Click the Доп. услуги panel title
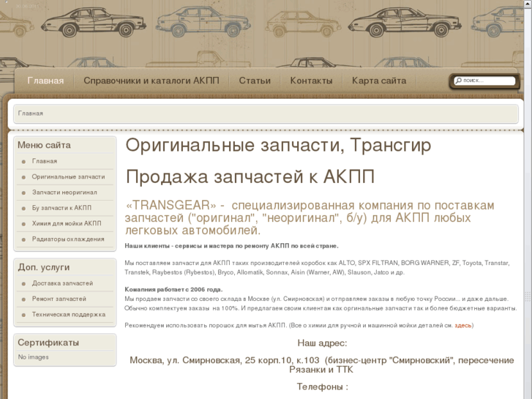The image size is (532, 399). pyautogui.click(x=44, y=267)
